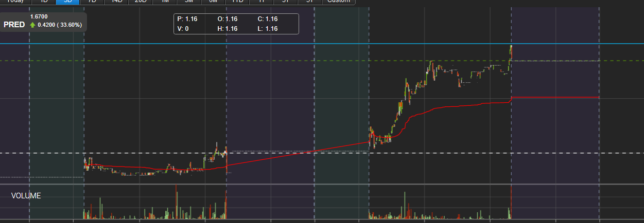Image resolution: width=644 pixels, height=223 pixels.
Task: Click the highlighted 3D range tab
Action: [x=68, y=2]
